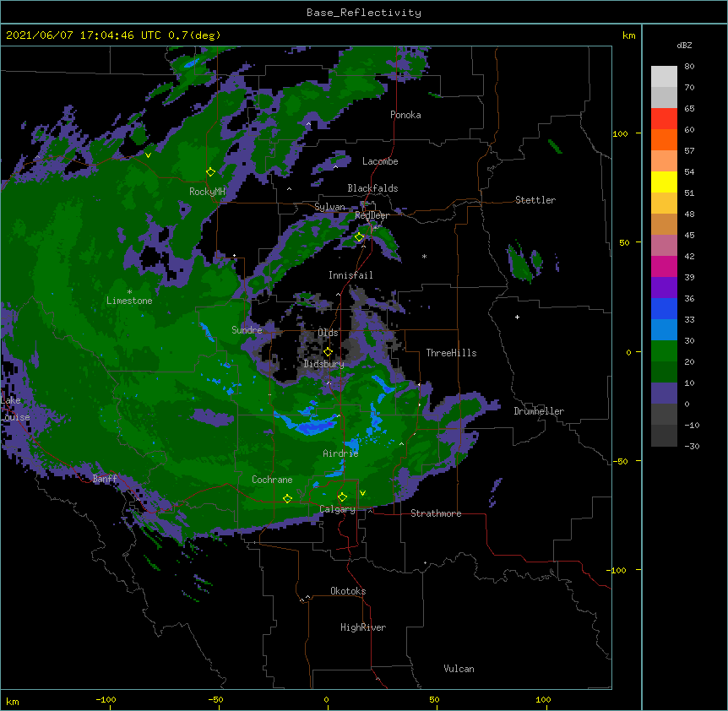Click the Lacombe city label
728x711 pixels.
380,161
